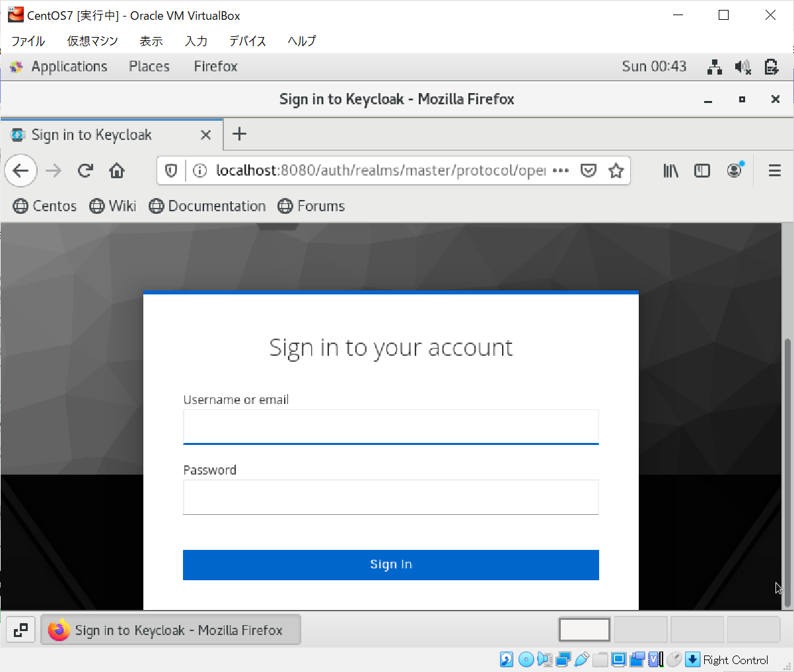This screenshot has width=794, height=672.
Task: Select Firefox window in bottom taskbar
Action: pos(171,630)
